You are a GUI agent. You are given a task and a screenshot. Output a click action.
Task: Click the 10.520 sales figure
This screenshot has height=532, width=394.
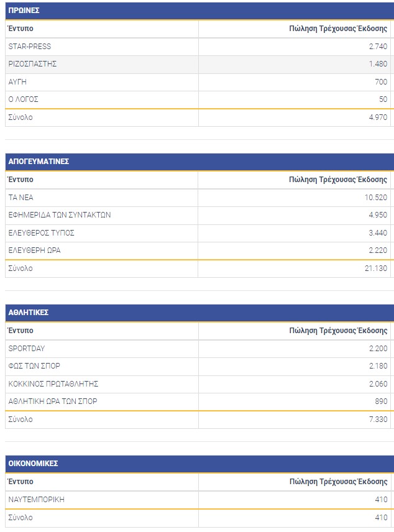coord(377,198)
